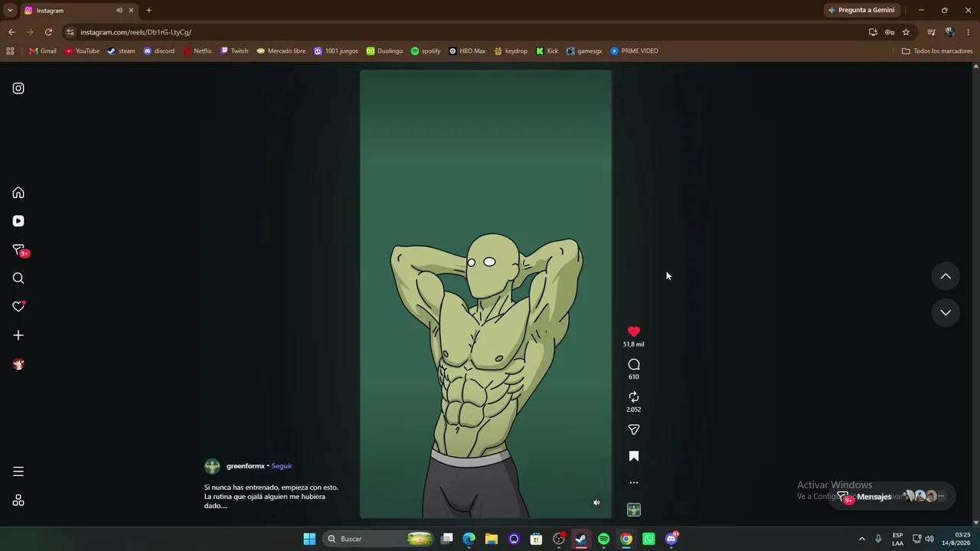The image size is (980, 551).
Task: Open Todos los marcadores folder
Action: tap(937, 51)
